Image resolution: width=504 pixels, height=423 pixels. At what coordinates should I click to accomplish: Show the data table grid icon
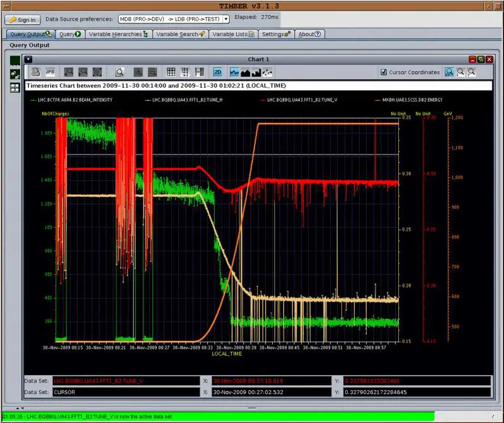[x=171, y=72]
